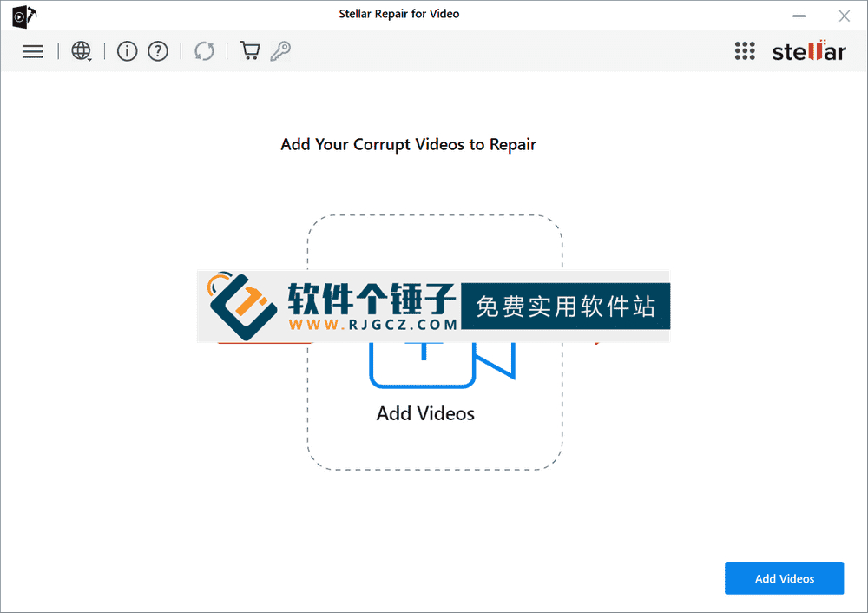This screenshot has height=613, width=868.
Task: Click the Stellar logo
Action: (x=808, y=51)
